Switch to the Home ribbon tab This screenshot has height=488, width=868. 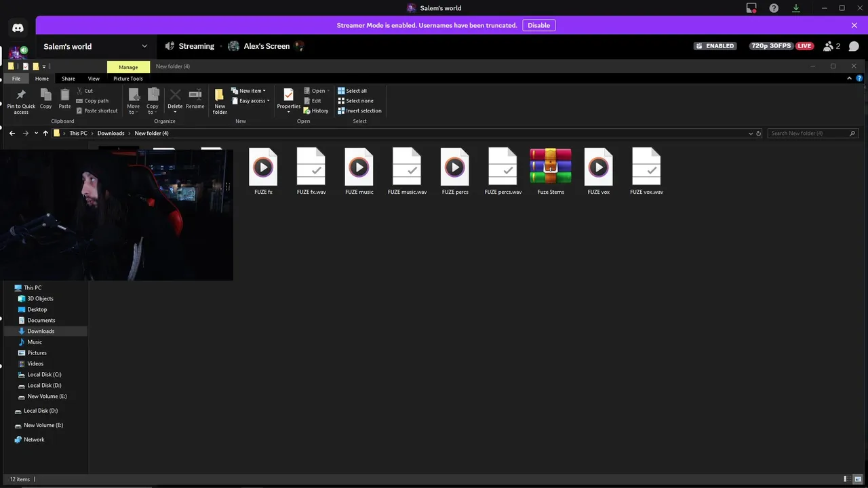pos(42,79)
